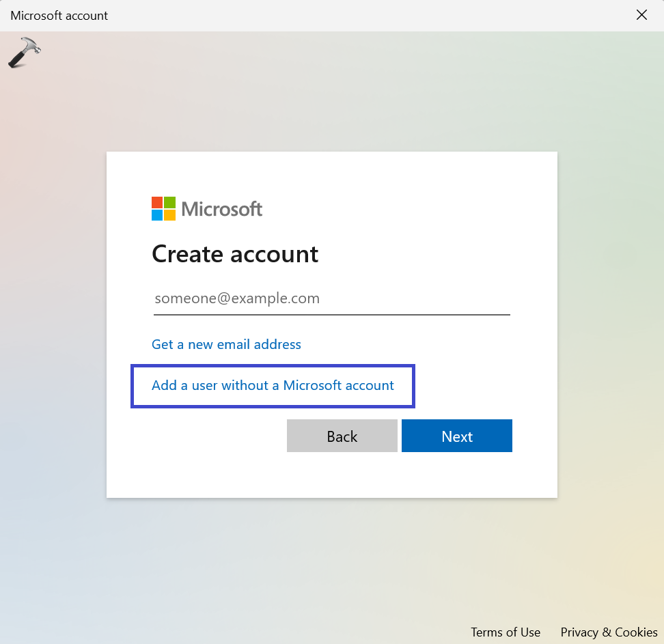Click empty space below the Back button
The width and height of the screenshot is (664, 644).
(342, 475)
